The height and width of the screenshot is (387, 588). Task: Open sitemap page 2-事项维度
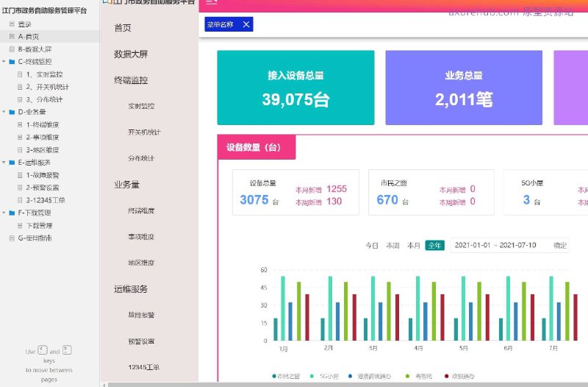43,137
